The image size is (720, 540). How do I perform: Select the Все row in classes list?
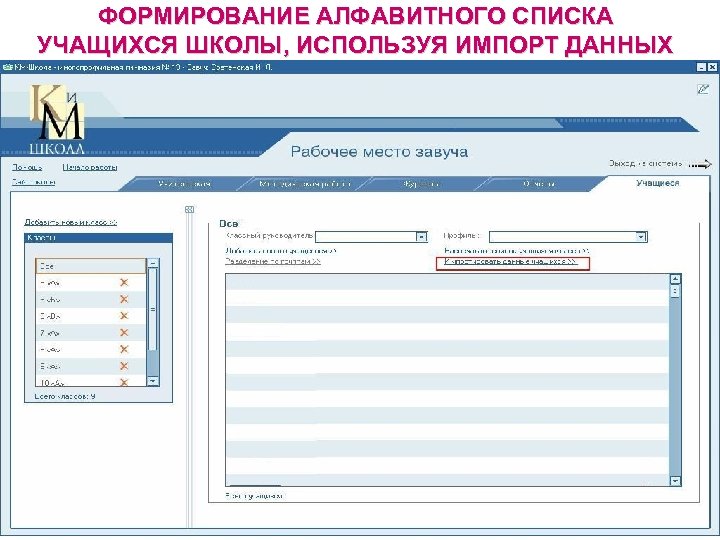(90, 266)
